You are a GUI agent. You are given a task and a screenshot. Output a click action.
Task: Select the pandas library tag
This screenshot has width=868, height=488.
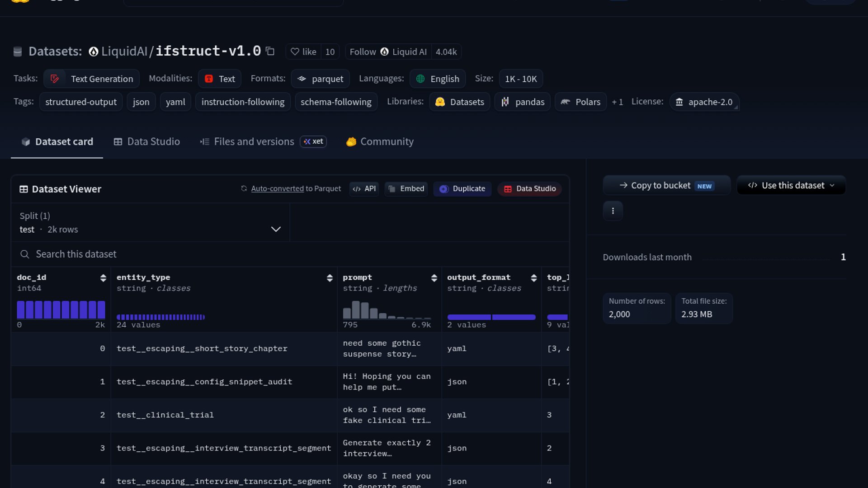pyautogui.click(x=523, y=102)
